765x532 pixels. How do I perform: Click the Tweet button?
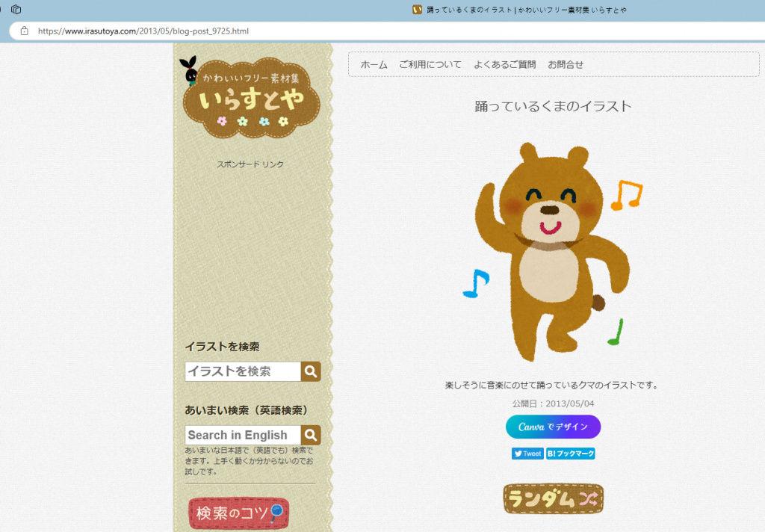(527, 454)
